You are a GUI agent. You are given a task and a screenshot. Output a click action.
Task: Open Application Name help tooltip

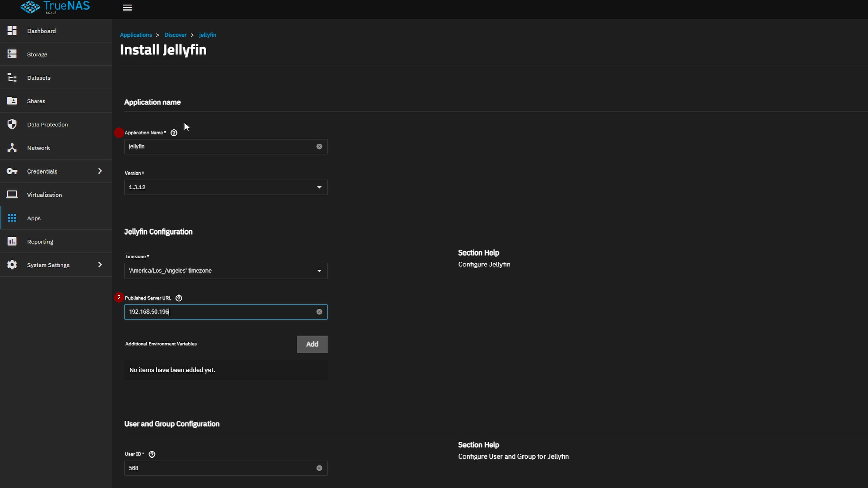click(174, 133)
